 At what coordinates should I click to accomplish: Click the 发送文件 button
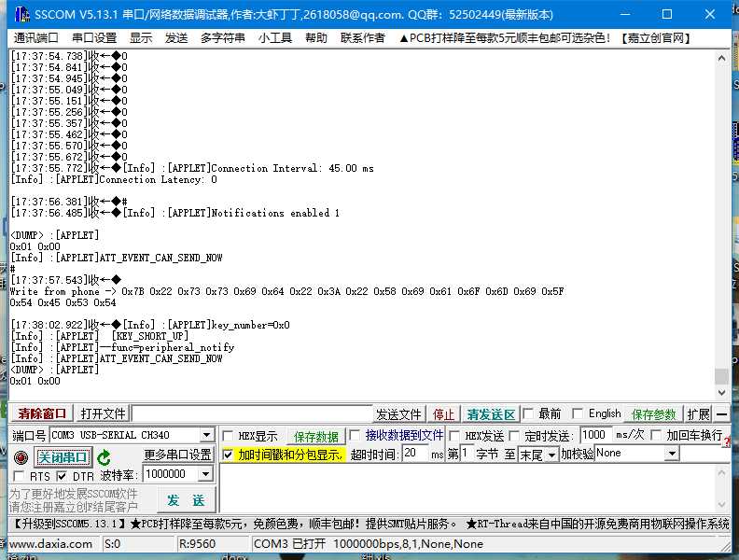click(398, 414)
